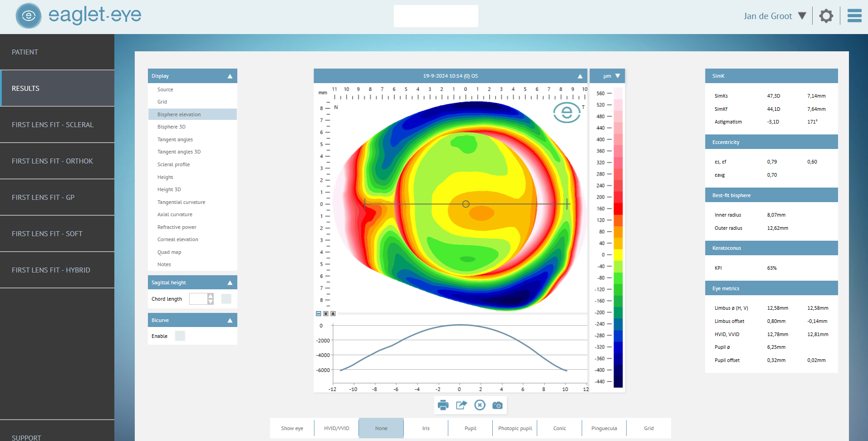
Task: Click the circled X icon below the chart
Action: coord(480,405)
